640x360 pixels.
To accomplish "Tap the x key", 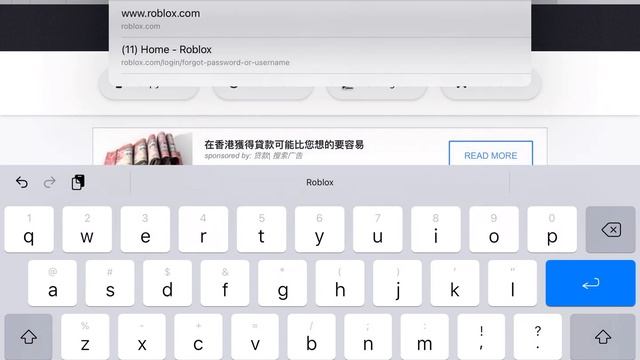I will (142, 337).
